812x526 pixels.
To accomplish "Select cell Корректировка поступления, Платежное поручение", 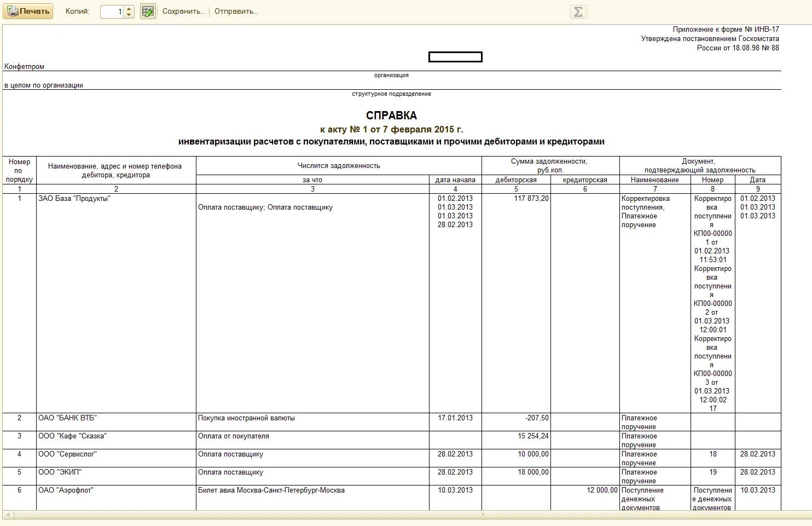I will [x=655, y=303].
